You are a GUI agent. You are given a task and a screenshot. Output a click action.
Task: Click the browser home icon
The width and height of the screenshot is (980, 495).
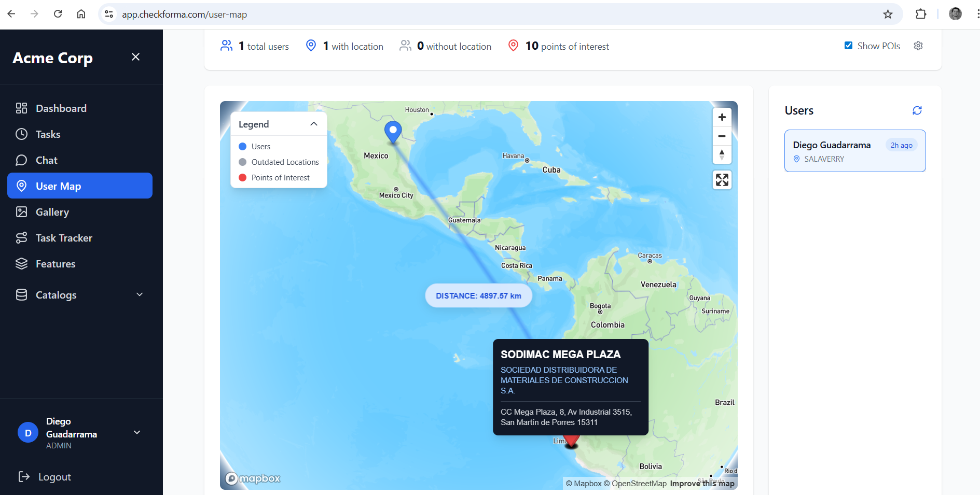[x=81, y=14]
